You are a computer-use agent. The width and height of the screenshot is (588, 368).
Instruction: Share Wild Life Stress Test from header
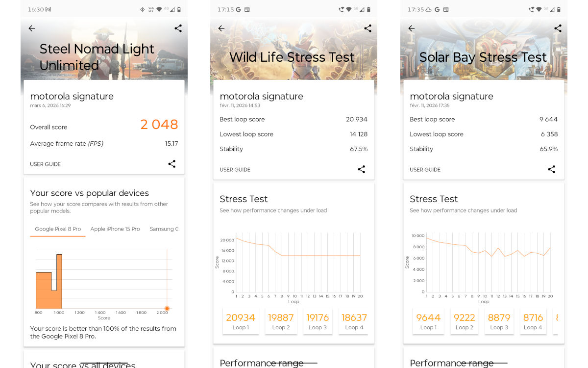[367, 28]
